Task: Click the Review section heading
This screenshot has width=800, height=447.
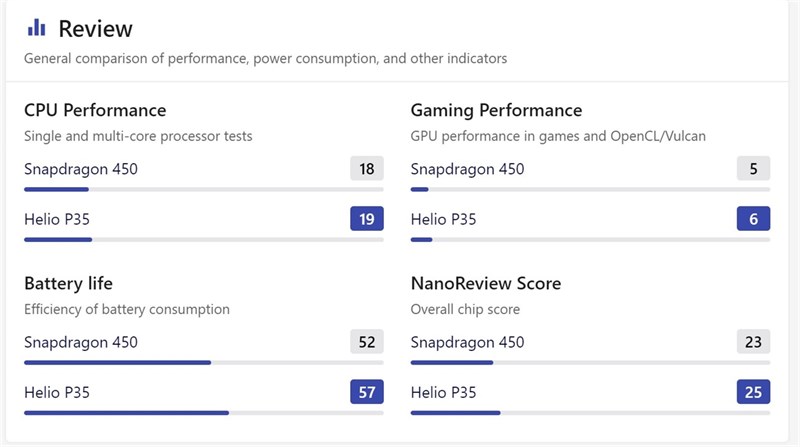Action: coord(95,29)
